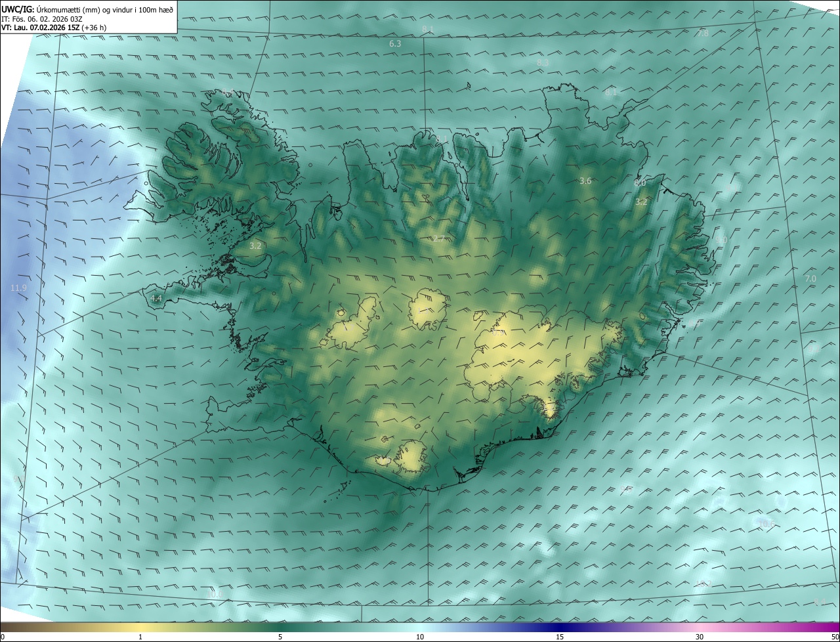Click the color scale tick labeled 50
Screen dimensions: 840x642
tap(835, 637)
